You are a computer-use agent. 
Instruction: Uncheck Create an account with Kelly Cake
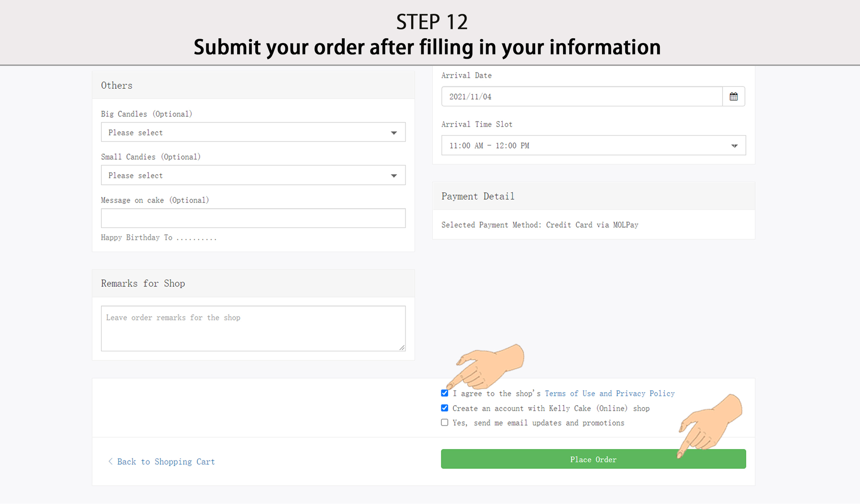444,408
